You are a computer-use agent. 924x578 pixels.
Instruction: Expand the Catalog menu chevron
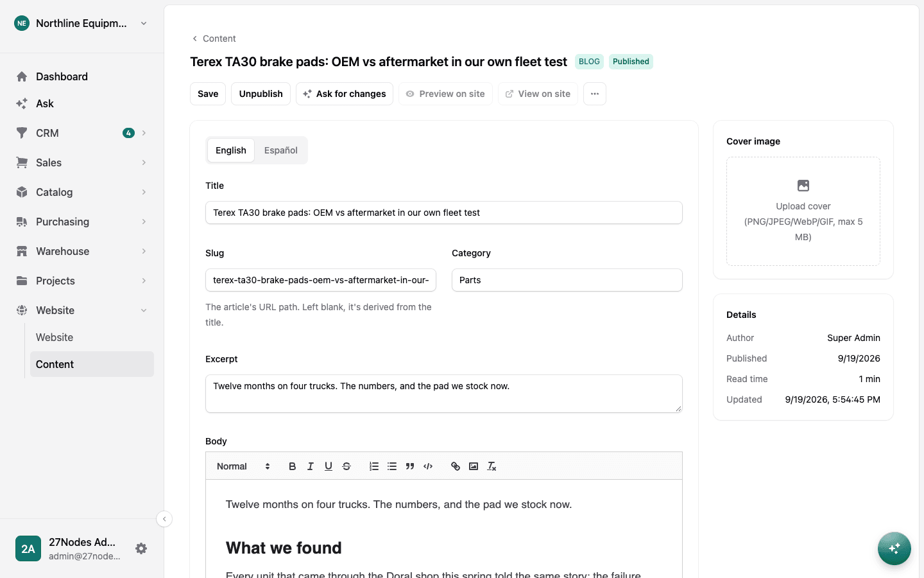click(144, 192)
